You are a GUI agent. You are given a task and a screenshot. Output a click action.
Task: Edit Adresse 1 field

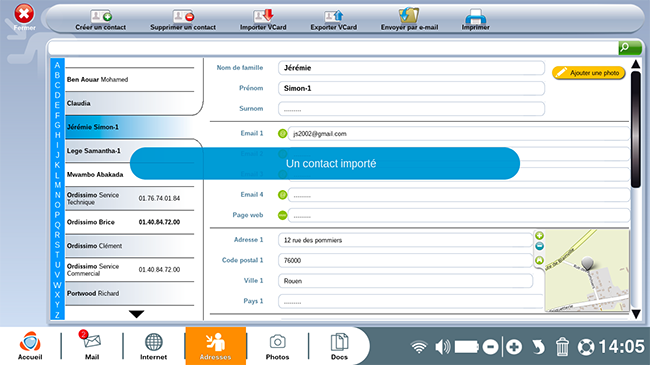tap(405, 240)
